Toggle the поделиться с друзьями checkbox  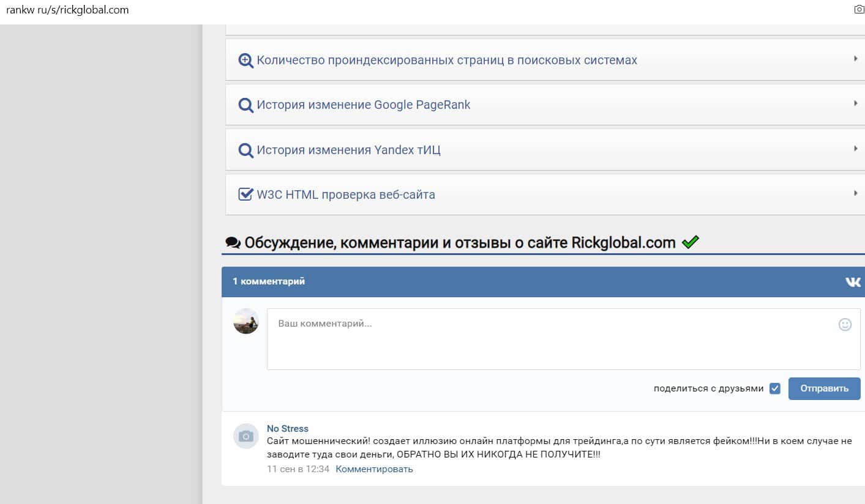775,388
